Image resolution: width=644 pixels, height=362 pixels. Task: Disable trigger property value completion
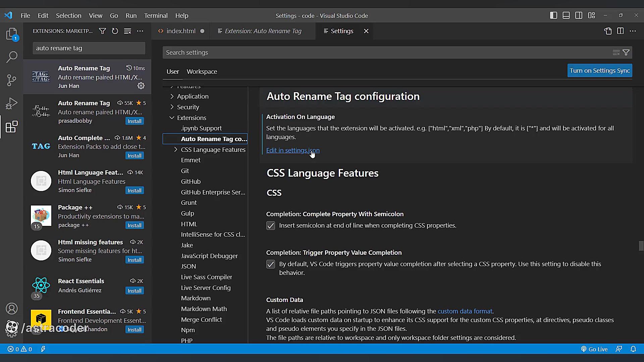[270, 264]
